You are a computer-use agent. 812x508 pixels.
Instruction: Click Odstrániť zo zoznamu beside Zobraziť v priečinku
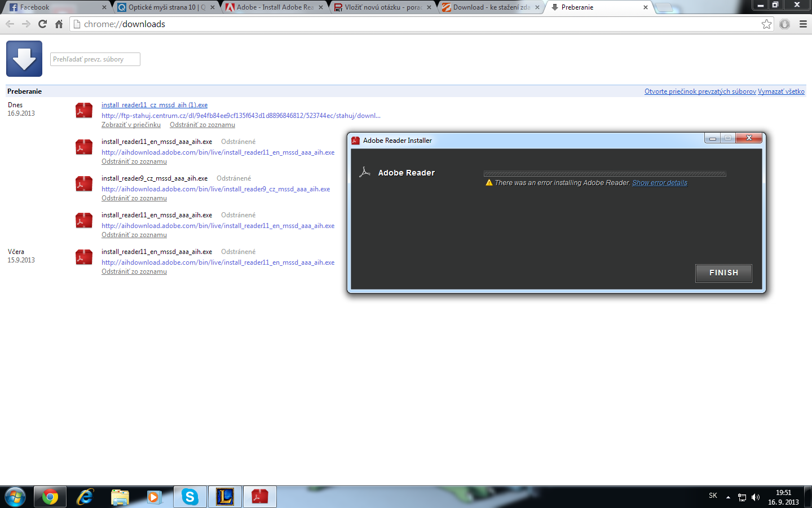pos(202,125)
